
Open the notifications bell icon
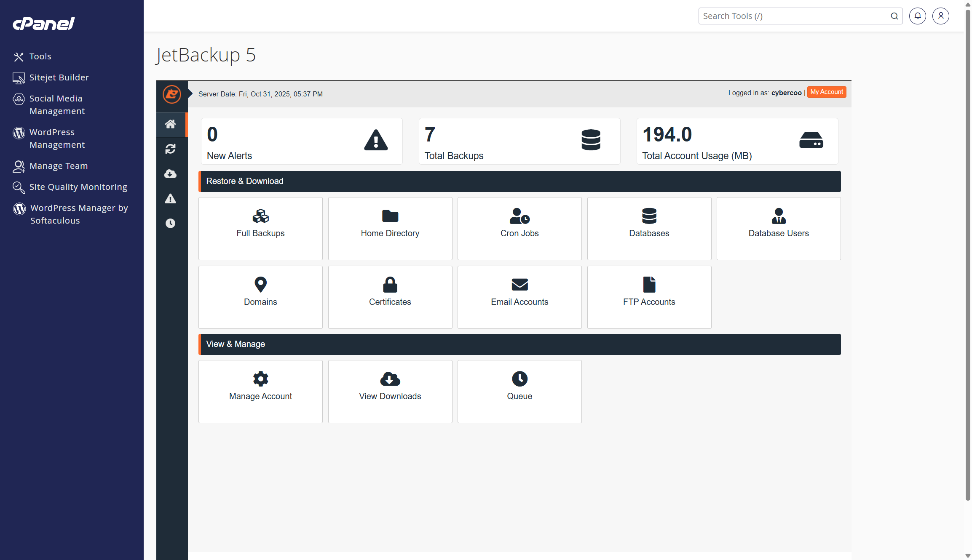pyautogui.click(x=917, y=16)
